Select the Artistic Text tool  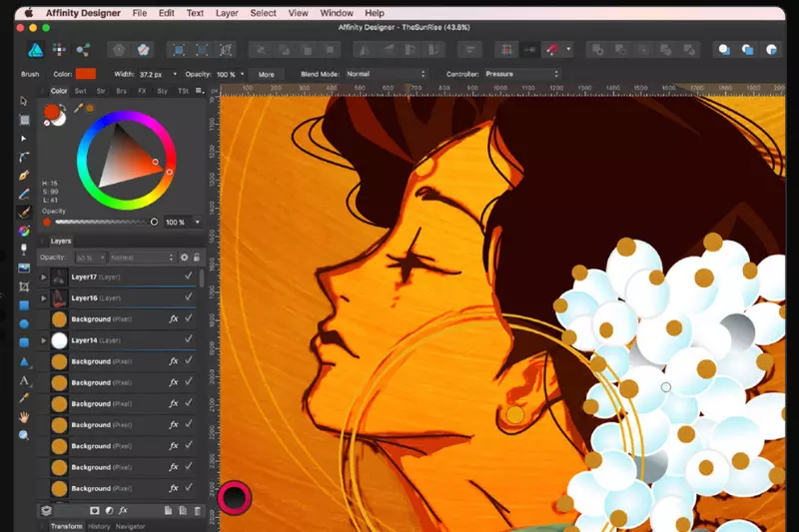click(24, 380)
